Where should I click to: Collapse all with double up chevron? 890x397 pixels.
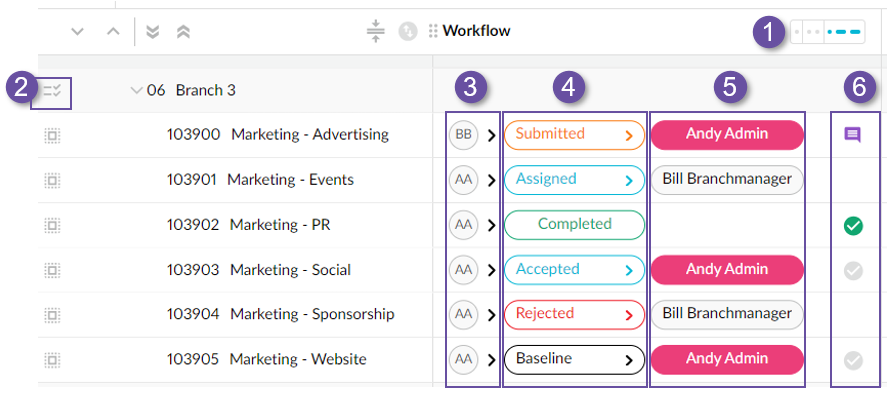(183, 32)
